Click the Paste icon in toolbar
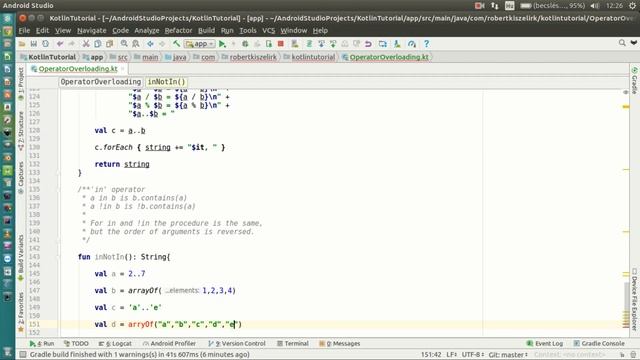 [109, 44]
